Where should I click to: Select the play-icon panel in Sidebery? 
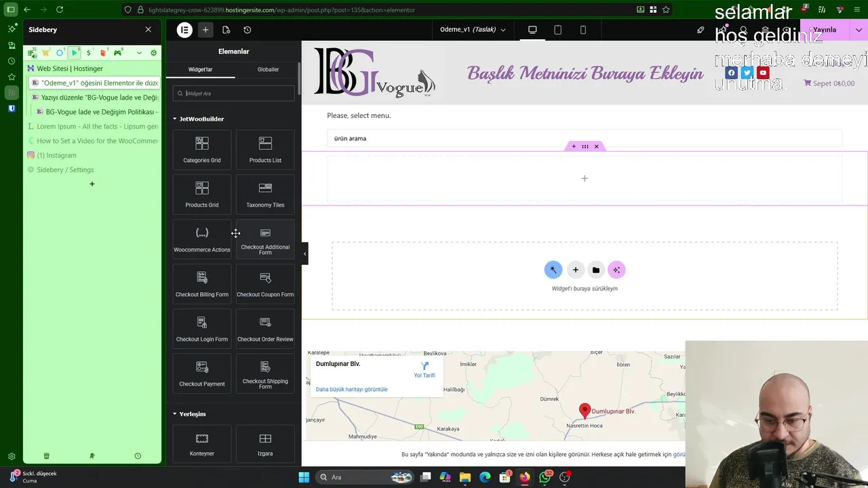75,53
